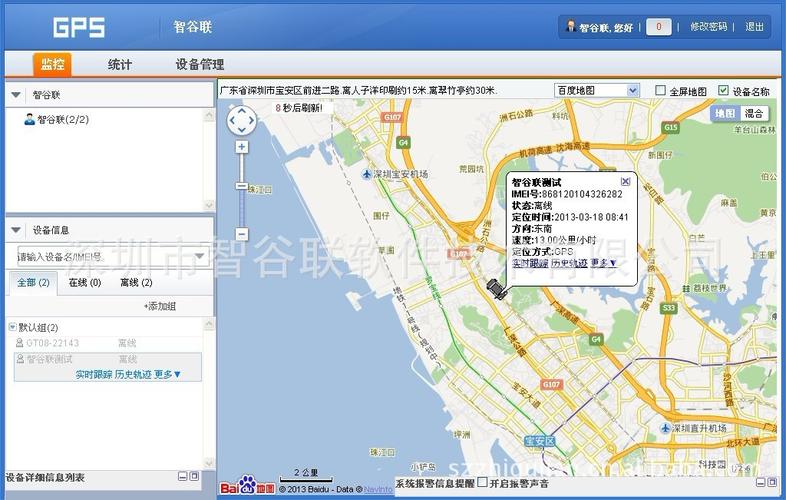Click the 深圳宝安机场 airplane icon

[x=366, y=174]
